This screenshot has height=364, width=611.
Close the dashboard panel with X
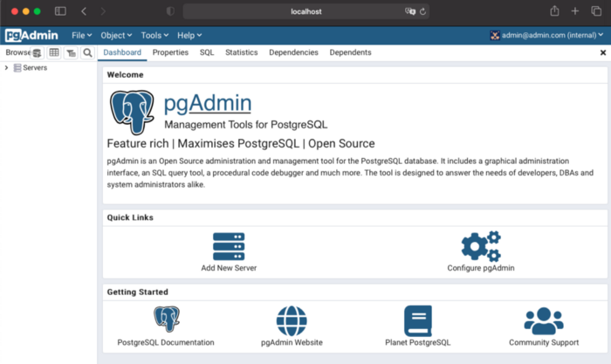pyautogui.click(x=603, y=52)
